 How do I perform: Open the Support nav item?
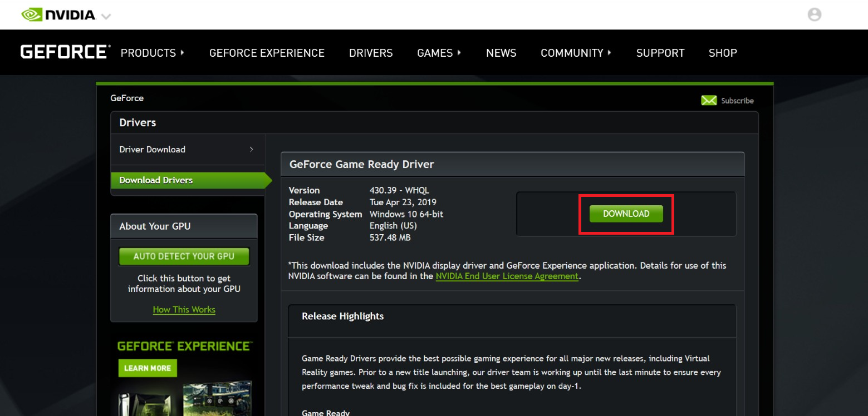pyautogui.click(x=660, y=53)
